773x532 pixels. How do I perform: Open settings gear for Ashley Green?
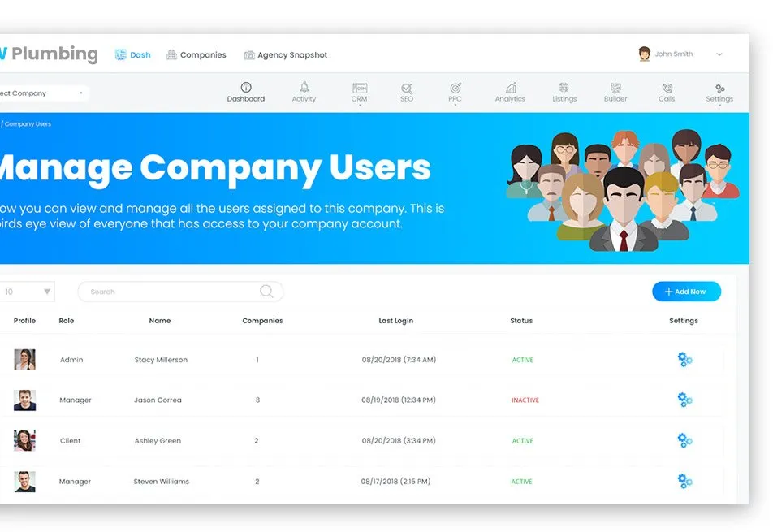tap(684, 440)
